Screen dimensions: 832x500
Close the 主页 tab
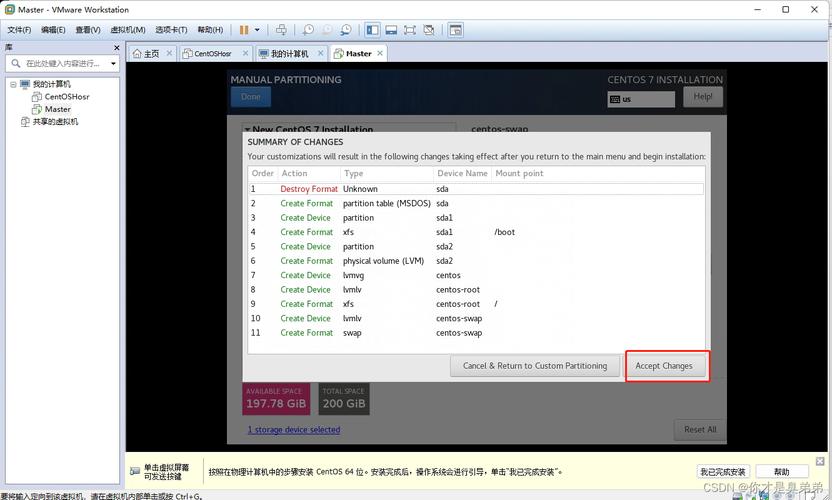[169, 53]
